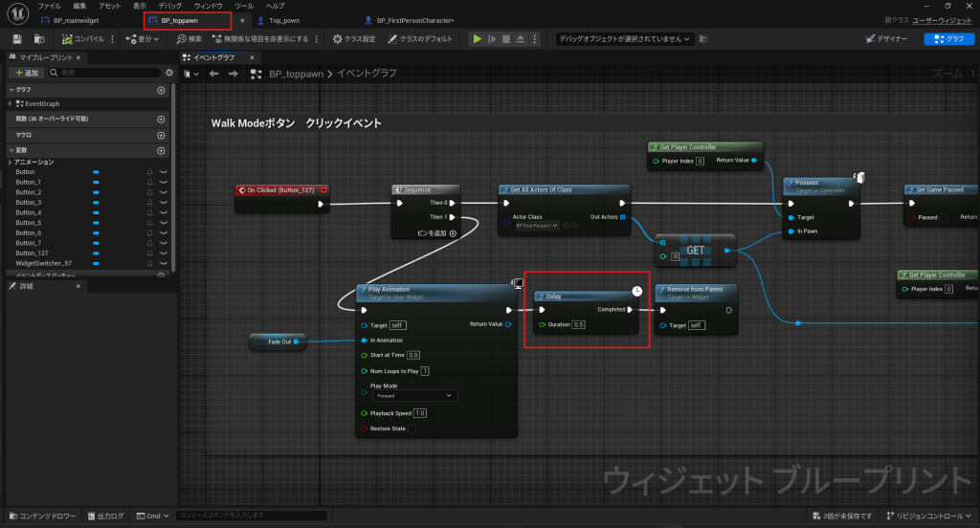The width and height of the screenshot is (980, 528).
Task: Expand the EventGraph tree item
Action: 11,102
